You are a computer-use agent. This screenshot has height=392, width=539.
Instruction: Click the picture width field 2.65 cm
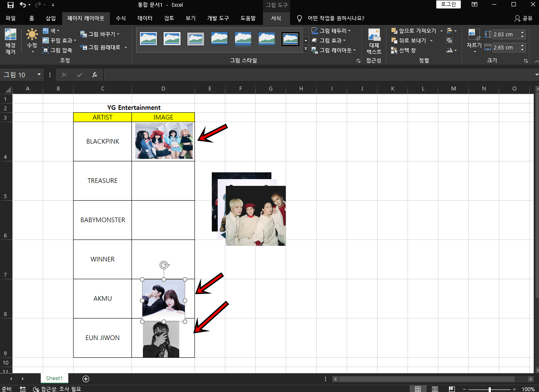[x=506, y=47]
